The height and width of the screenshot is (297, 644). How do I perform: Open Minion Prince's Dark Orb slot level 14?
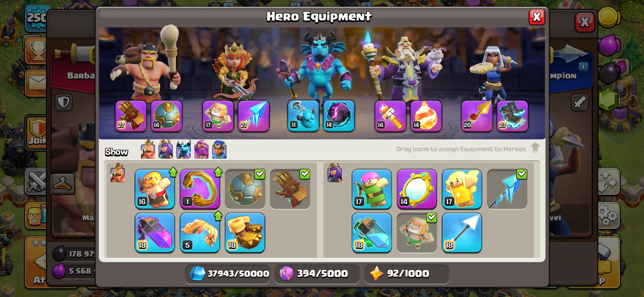(339, 116)
